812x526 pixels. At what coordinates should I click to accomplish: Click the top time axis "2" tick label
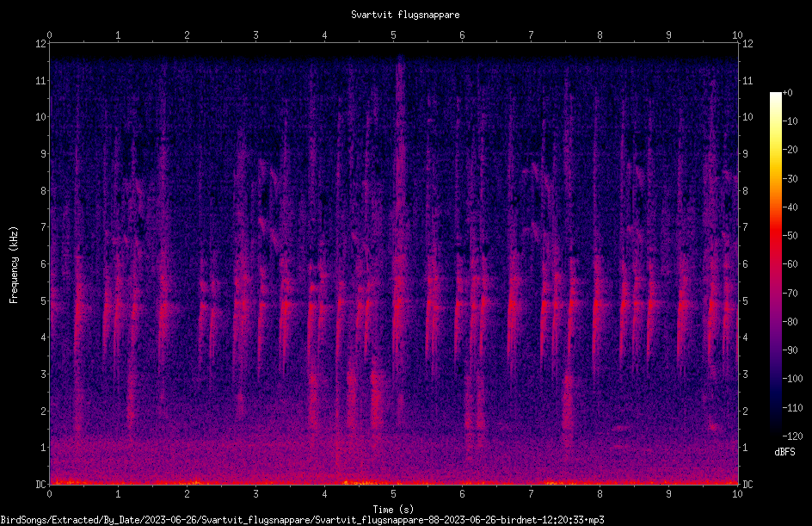pos(187,34)
